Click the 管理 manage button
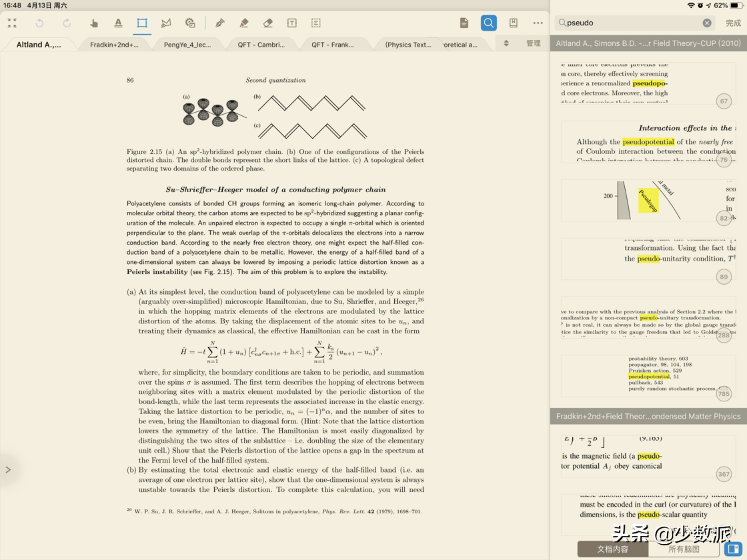This screenshot has height=560, width=747. click(533, 43)
